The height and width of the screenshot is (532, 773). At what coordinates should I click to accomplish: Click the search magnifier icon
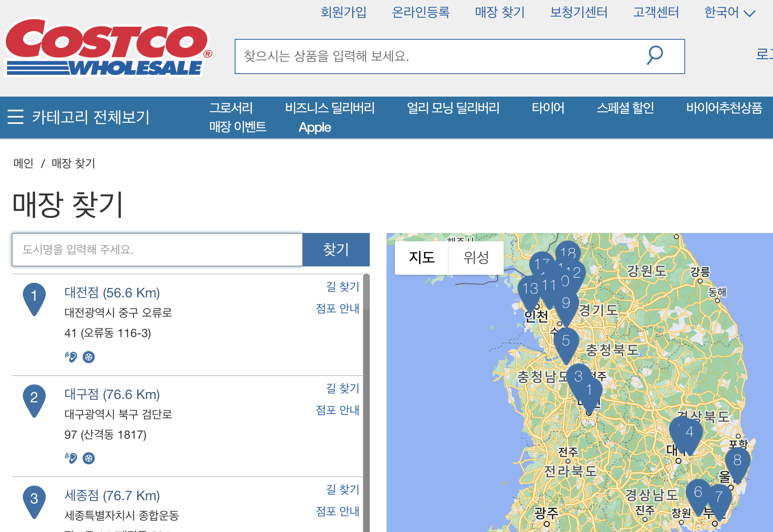point(654,55)
